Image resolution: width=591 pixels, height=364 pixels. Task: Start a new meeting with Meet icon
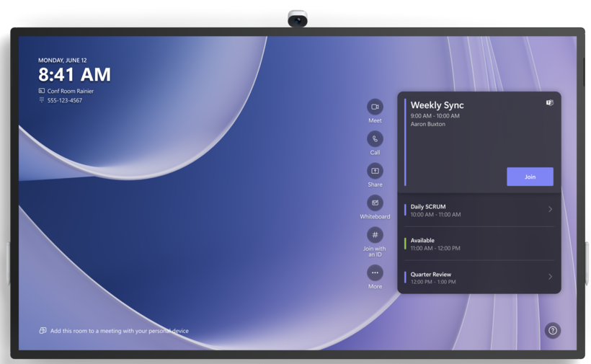pos(375,107)
